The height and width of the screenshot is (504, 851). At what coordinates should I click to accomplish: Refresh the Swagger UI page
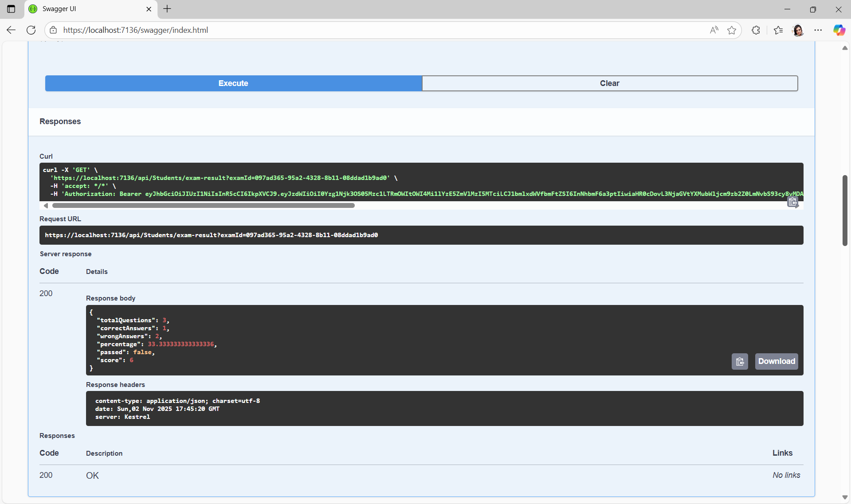click(x=31, y=30)
